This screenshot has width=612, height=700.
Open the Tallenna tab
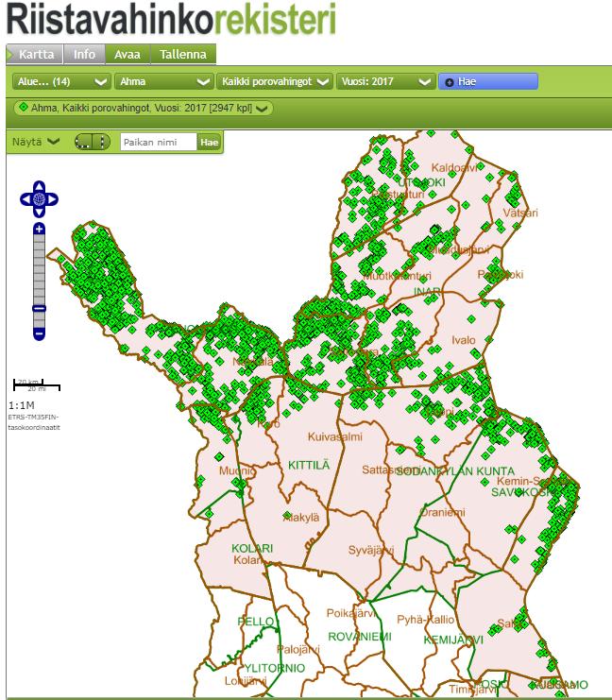click(x=183, y=55)
